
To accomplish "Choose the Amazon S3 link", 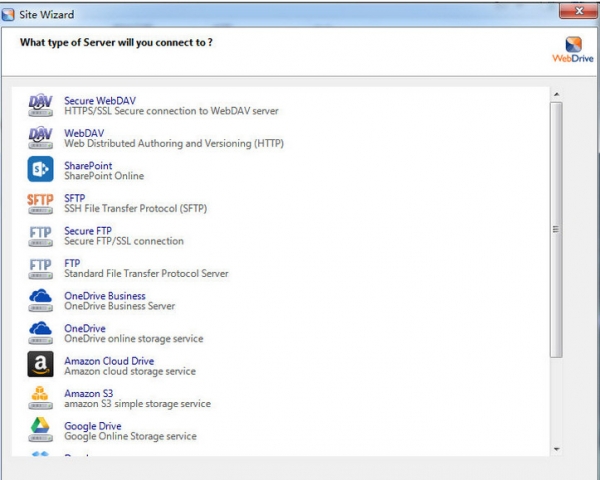I will 89,393.
